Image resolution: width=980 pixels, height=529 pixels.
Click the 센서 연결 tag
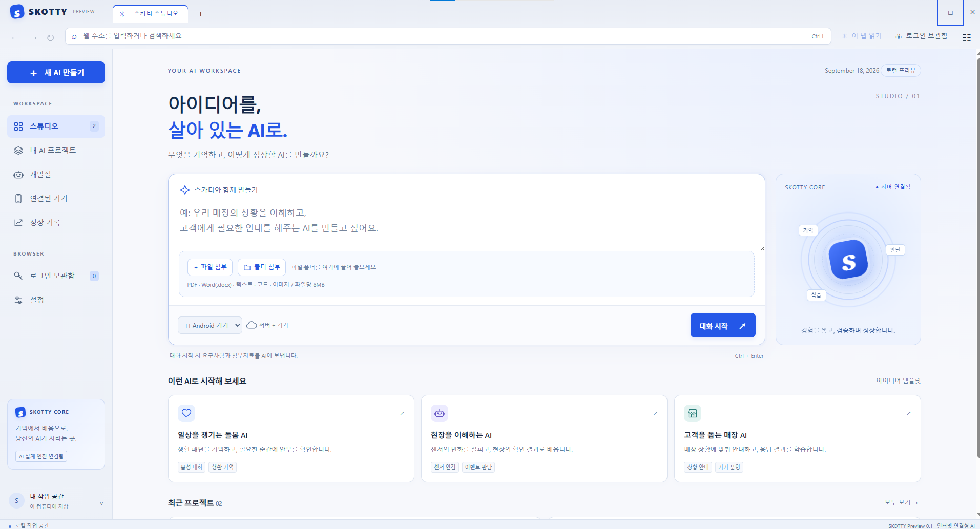tap(445, 467)
